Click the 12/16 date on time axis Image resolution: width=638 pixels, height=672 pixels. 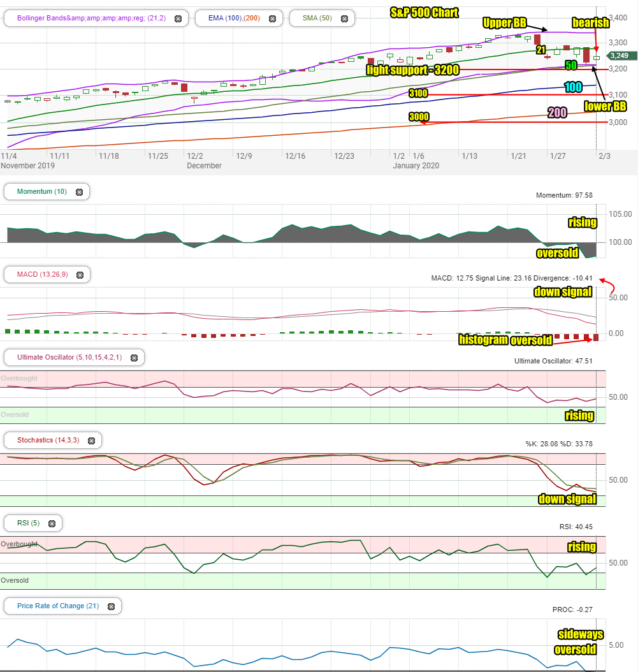coord(295,156)
